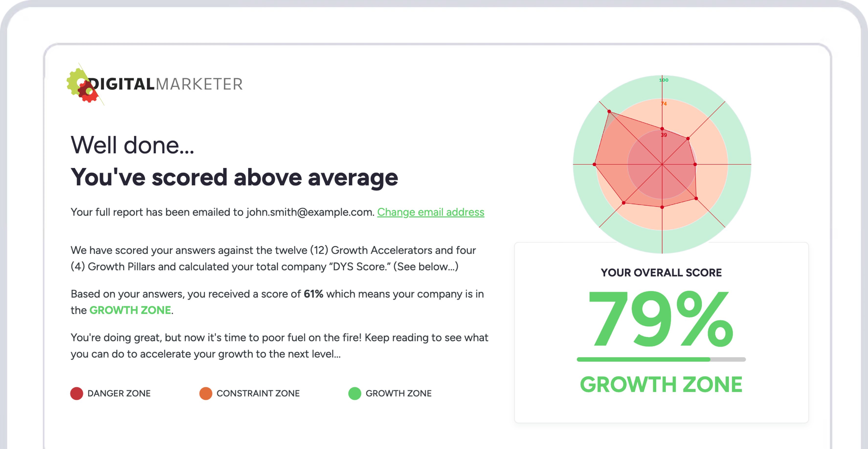Select the radar data point beside the 39 label
This screenshot has width=868, height=449.
(x=662, y=129)
